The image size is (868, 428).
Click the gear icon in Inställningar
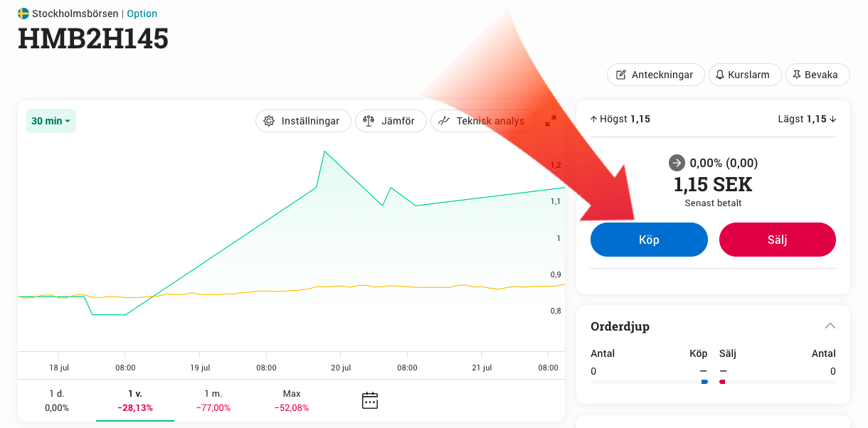(x=269, y=121)
